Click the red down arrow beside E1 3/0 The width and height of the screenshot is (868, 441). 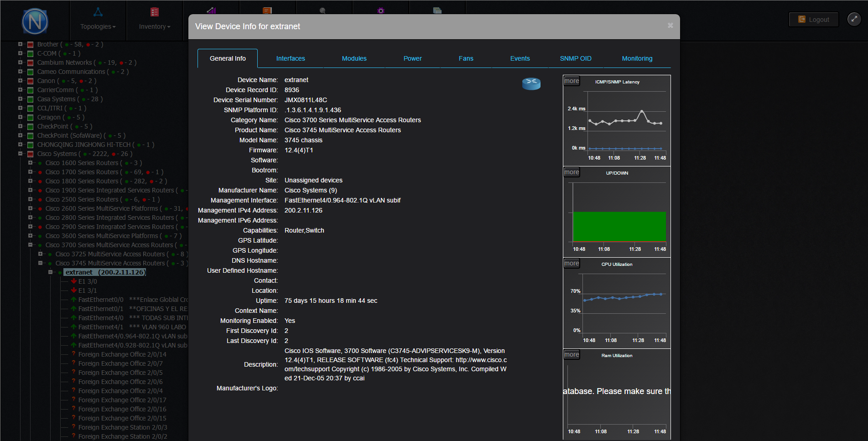point(74,281)
